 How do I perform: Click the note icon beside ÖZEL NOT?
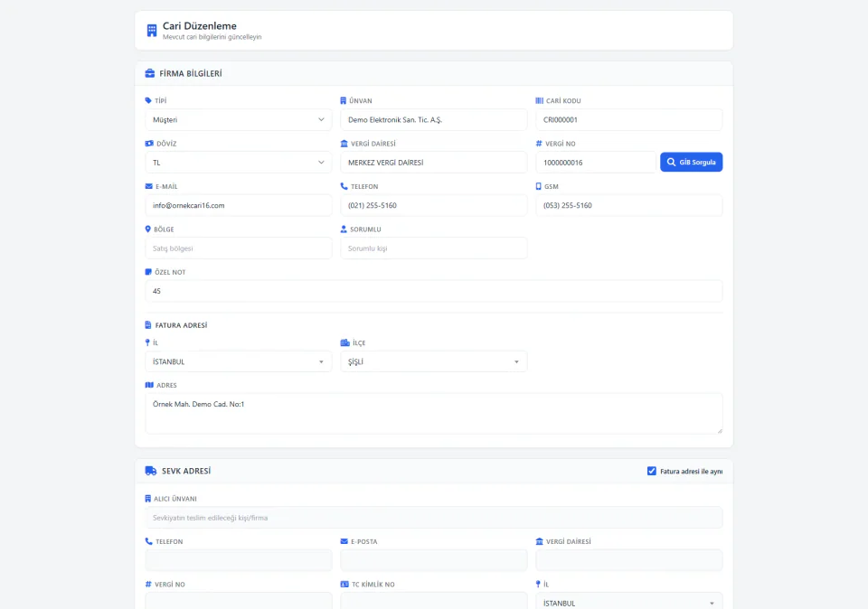147,272
